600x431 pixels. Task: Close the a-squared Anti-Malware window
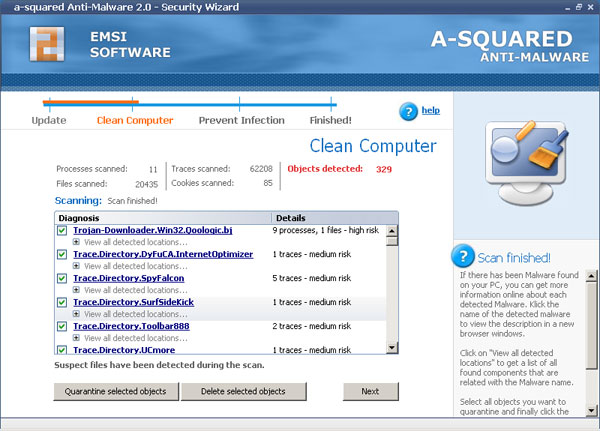(590, 7)
